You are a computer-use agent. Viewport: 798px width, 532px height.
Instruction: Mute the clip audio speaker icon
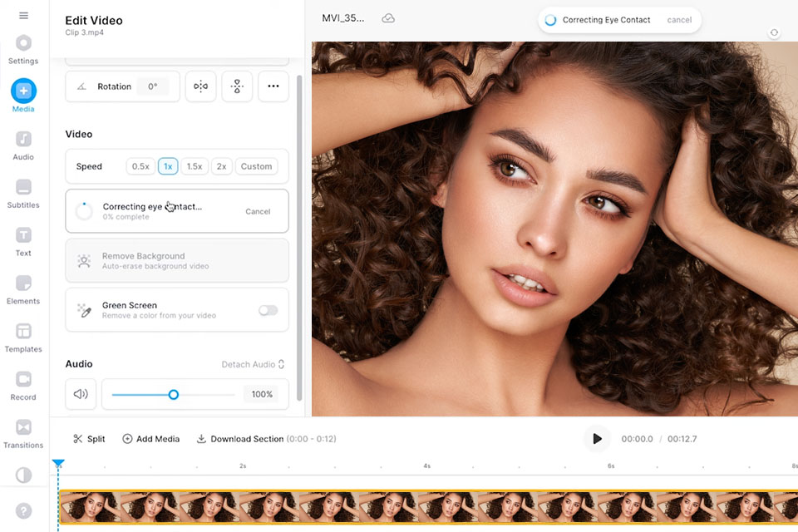click(x=81, y=394)
